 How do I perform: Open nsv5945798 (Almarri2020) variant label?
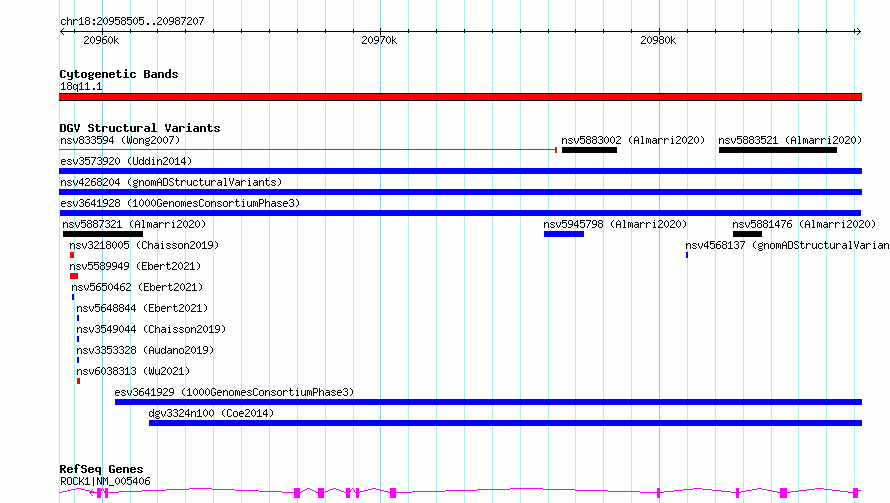point(615,224)
